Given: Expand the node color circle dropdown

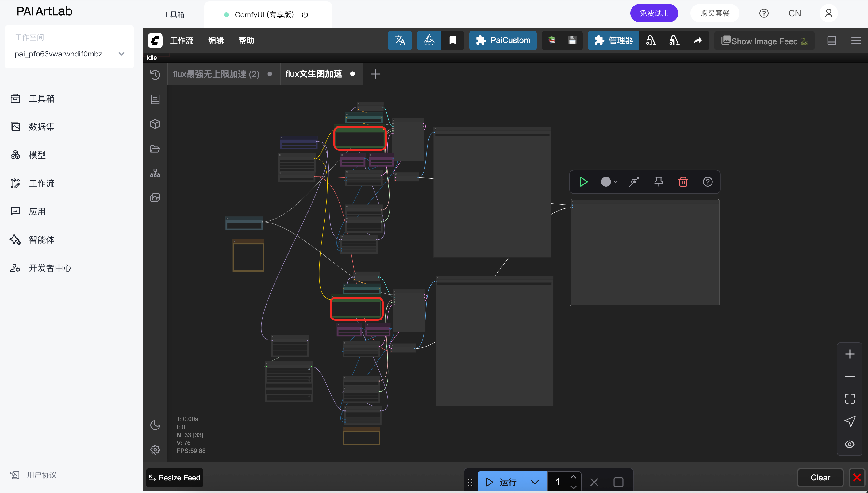Looking at the screenshot, I should [x=609, y=182].
